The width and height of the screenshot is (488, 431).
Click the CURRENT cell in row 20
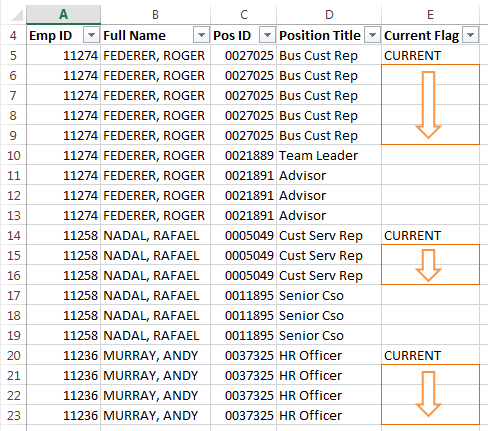click(430, 355)
